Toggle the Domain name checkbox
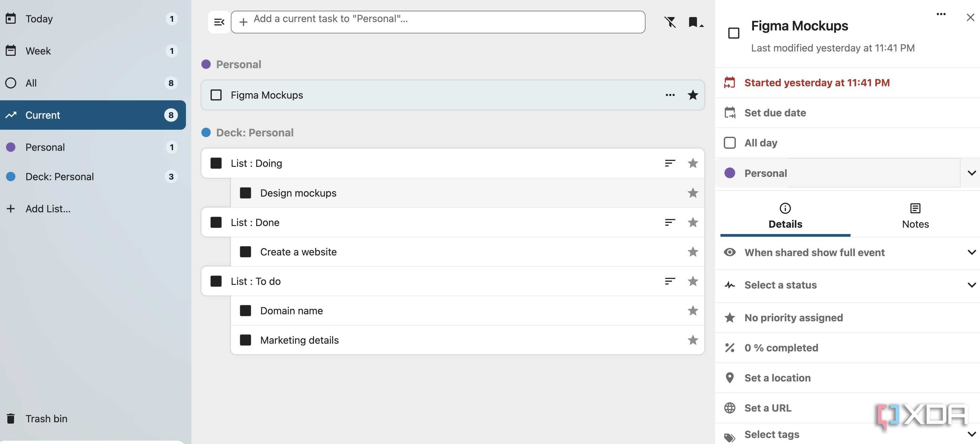Screen dimensions: 980x444 click(246, 311)
